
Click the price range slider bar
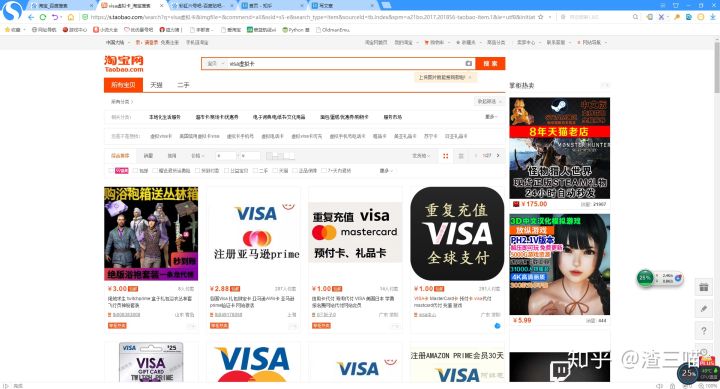pos(281,156)
